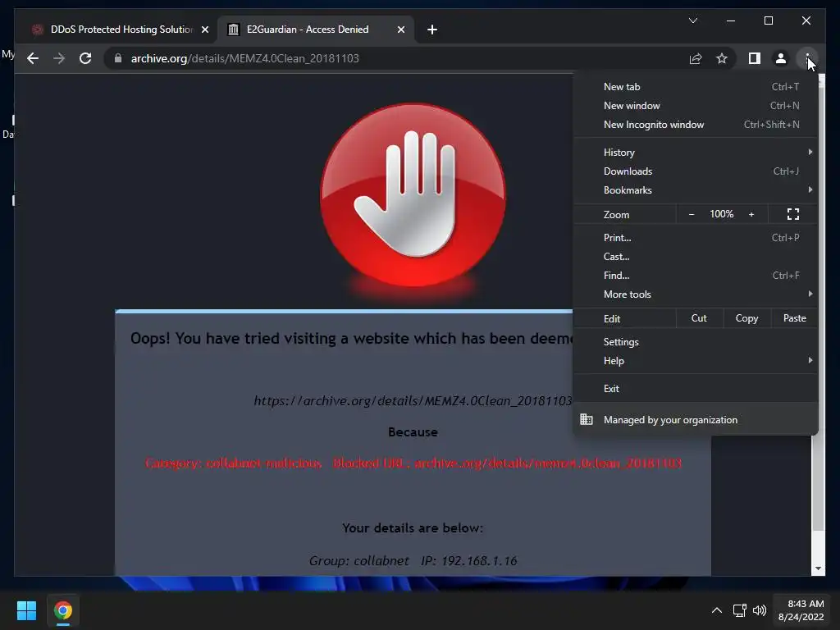840x630 pixels.
Task: Reload the current page
Action: pos(85,58)
